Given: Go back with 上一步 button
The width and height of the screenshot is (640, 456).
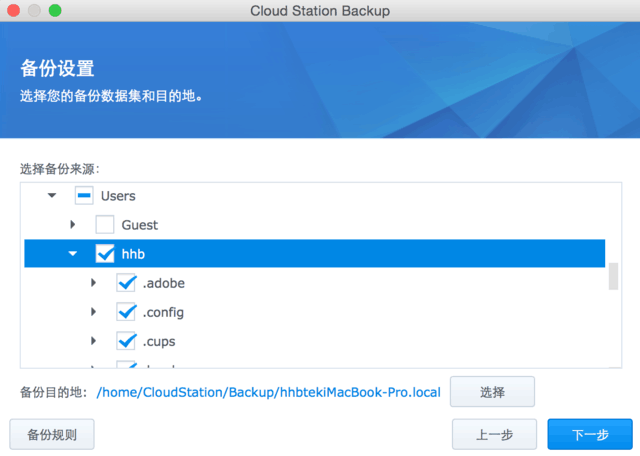Looking at the screenshot, I should tap(494, 435).
